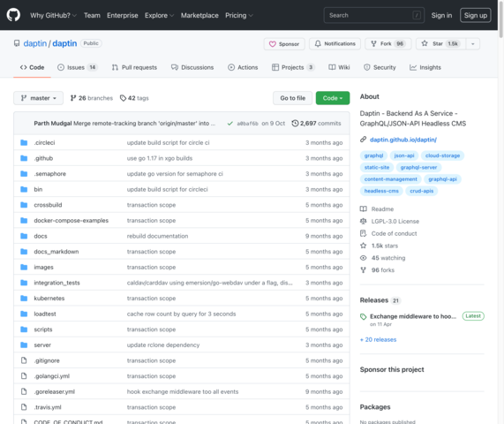The height and width of the screenshot is (424, 504).
Task: Open the Marketplace nav link
Action: point(199,15)
